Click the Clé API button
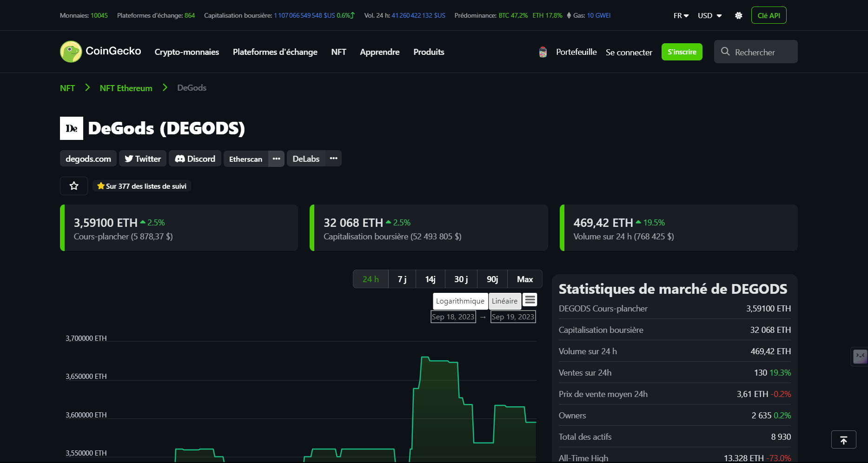This screenshot has width=868, height=463. (x=769, y=15)
